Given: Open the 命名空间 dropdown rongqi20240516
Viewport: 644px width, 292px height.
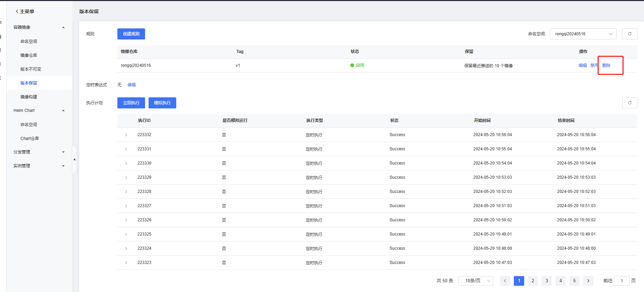Looking at the screenshot, I should (583, 34).
